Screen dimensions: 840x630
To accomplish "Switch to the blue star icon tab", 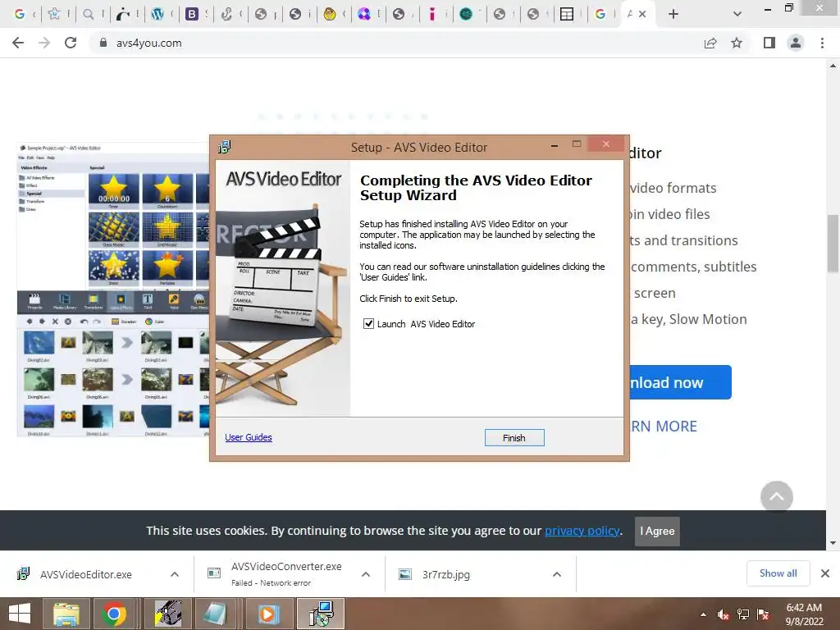I will (54, 15).
